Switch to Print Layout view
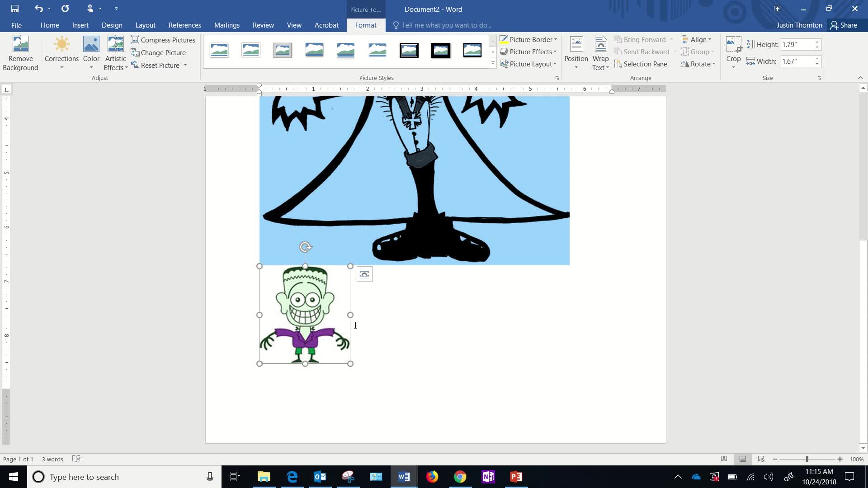This screenshot has width=868, height=488. pyautogui.click(x=742, y=459)
